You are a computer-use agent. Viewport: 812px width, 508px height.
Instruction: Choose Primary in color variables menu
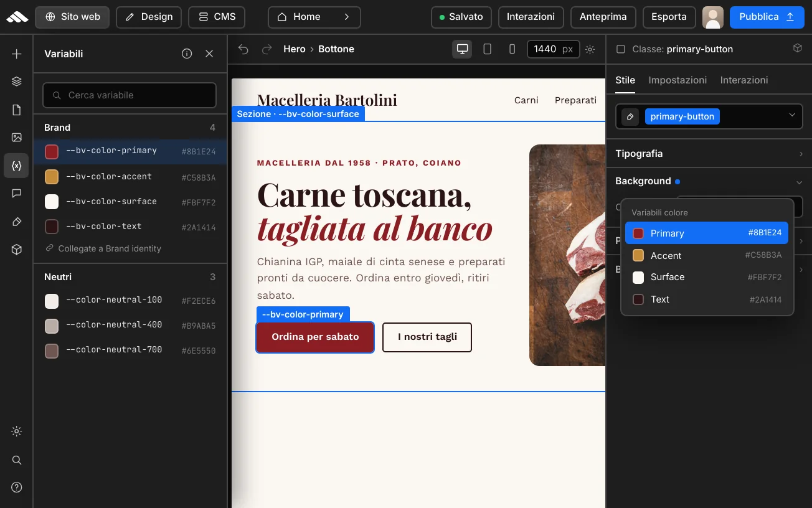pyautogui.click(x=707, y=233)
